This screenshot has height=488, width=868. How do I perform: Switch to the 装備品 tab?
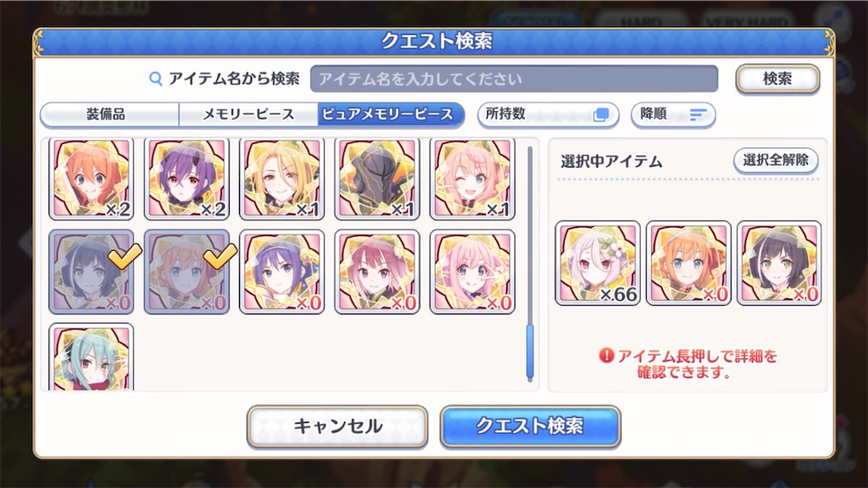(x=109, y=114)
